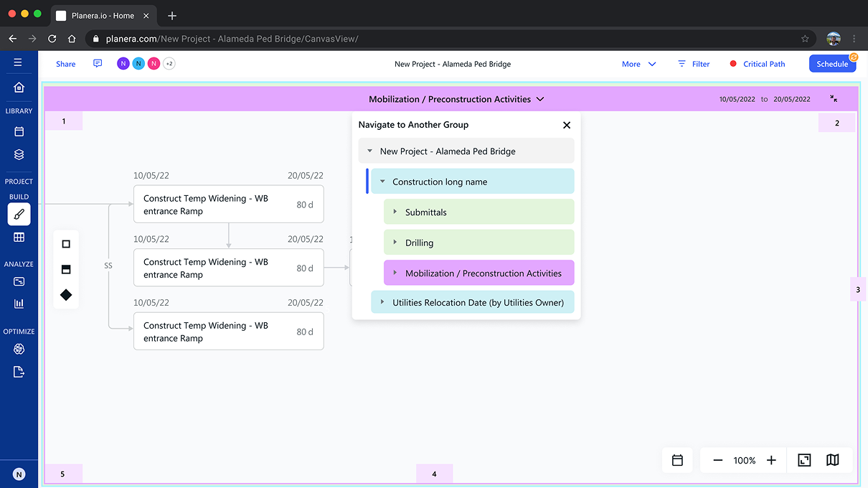Show the +2 additional collaborators

click(169, 64)
